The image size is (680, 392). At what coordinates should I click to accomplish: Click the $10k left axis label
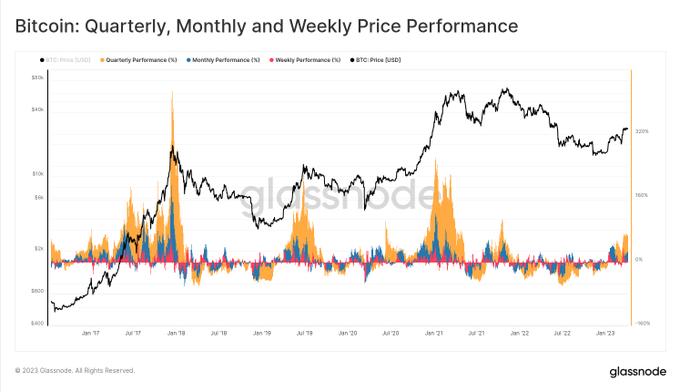[x=38, y=174]
